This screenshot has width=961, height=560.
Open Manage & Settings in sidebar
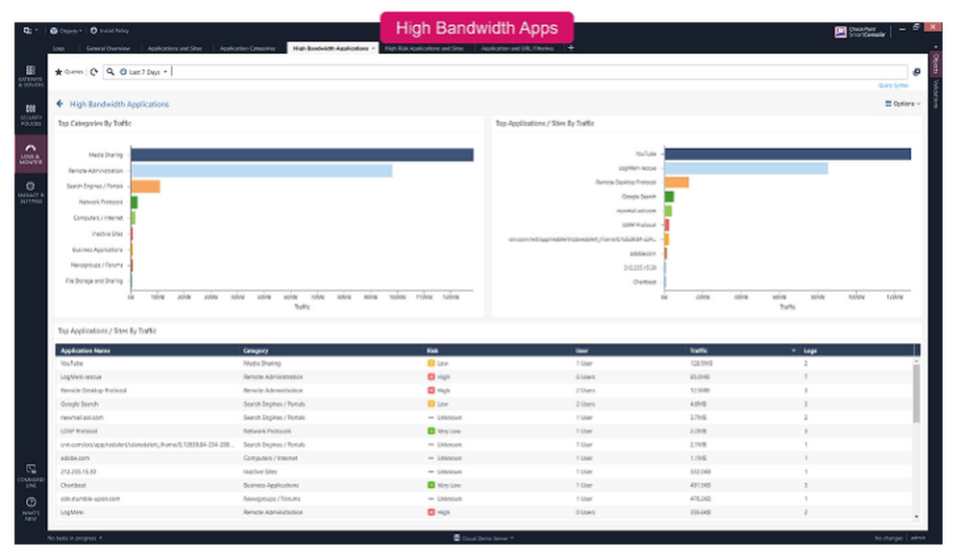pyautogui.click(x=31, y=192)
